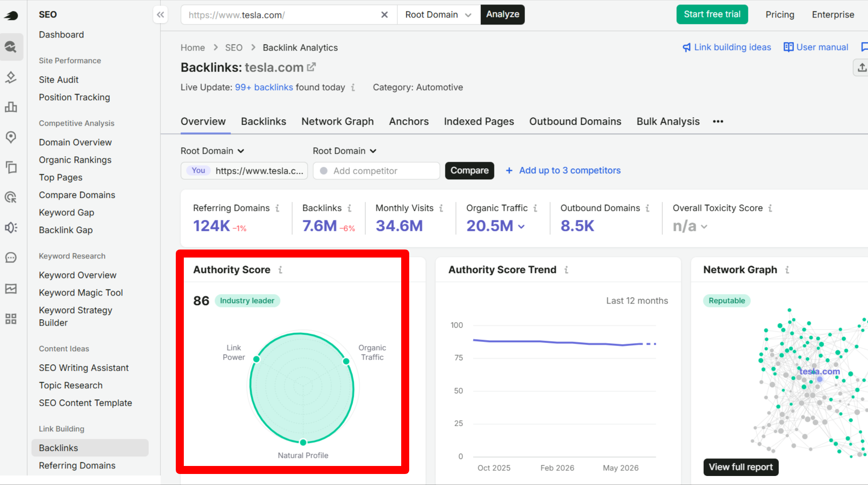Open the Root Domain search scope dropdown
The height and width of the screenshot is (485, 868).
pos(439,15)
